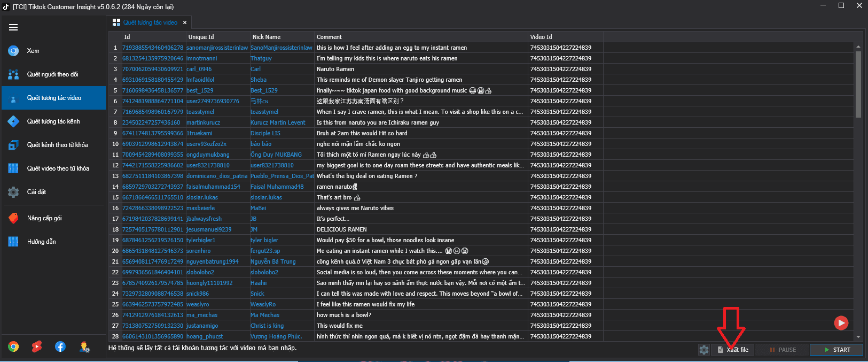
Task: Click nickname Faisal Muhammad48
Action: 277,187
